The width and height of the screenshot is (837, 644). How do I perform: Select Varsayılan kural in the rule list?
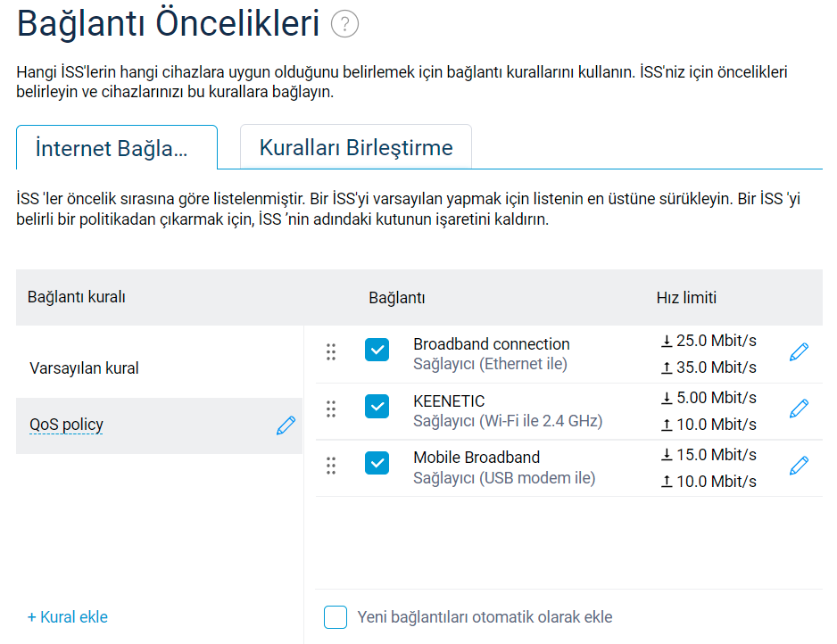tap(84, 368)
